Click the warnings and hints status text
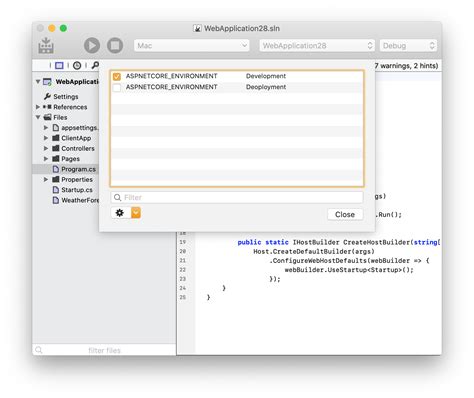Screen dimensions: 474x398 (x=406, y=66)
